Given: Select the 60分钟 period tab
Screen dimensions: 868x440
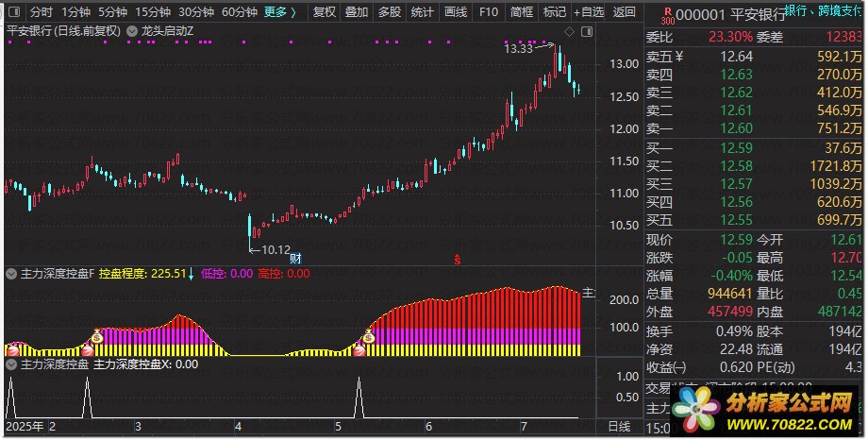Looking at the screenshot, I should pos(239,11).
